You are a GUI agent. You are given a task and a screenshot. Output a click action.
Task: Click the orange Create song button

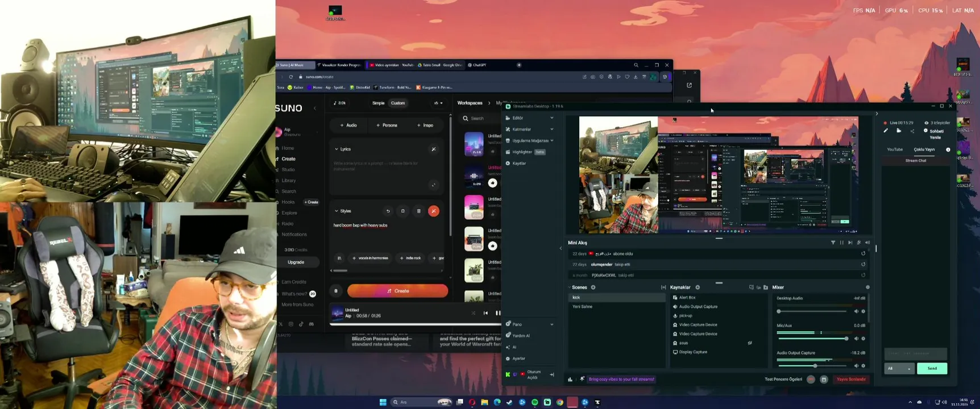click(x=397, y=291)
